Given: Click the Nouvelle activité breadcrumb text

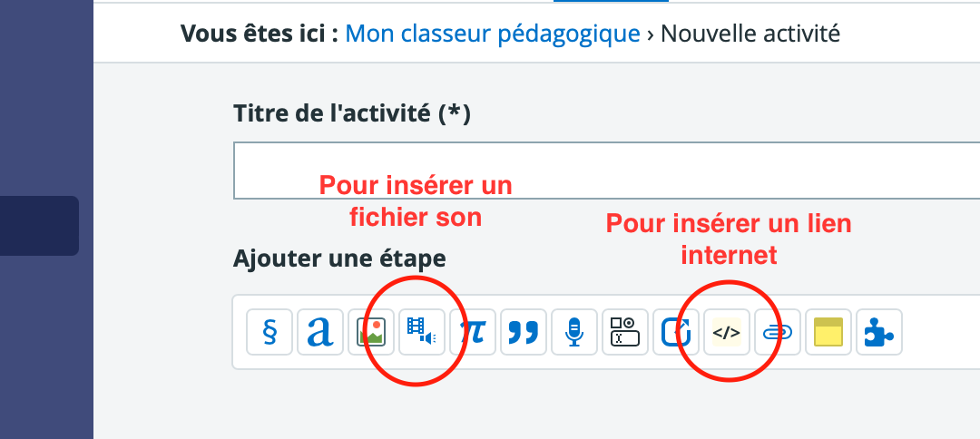Looking at the screenshot, I should point(750,34).
